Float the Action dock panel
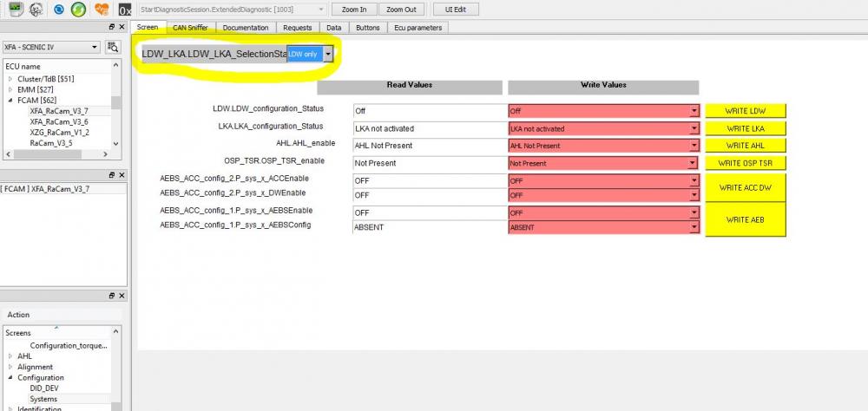The image size is (868, 411). 112,296
